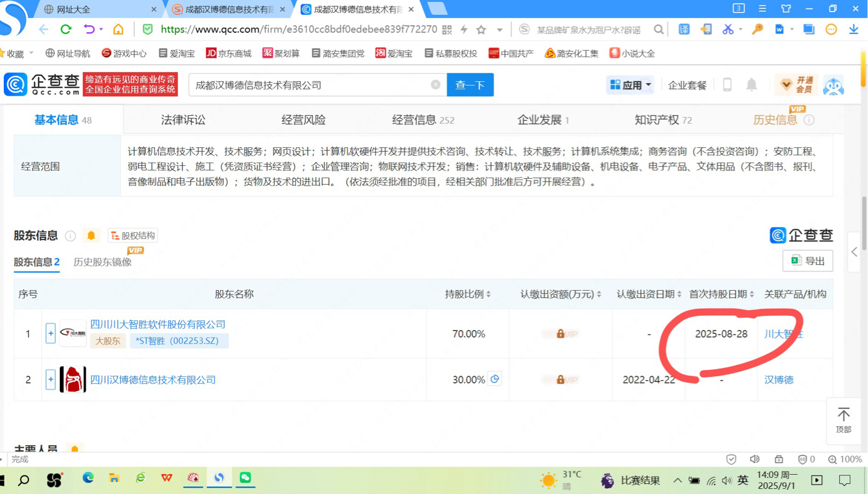The width and height of the screenshot is (868, 494).
Task: Click the 开通会员 membership button
Action: coord(795,85)
